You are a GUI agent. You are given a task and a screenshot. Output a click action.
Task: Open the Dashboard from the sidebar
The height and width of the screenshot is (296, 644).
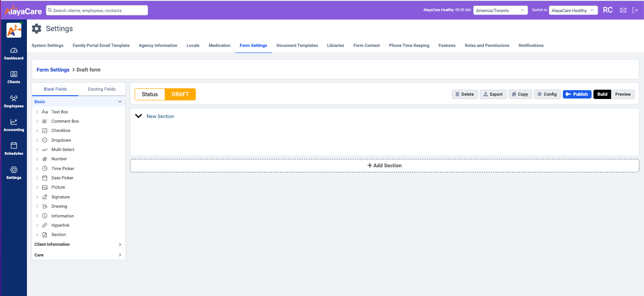click(13, 53)
